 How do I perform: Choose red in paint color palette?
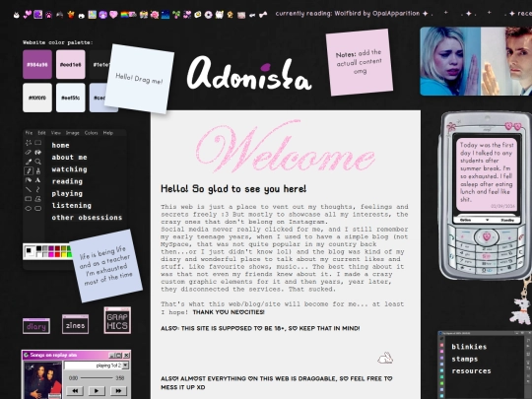click(x=58, y=254)
